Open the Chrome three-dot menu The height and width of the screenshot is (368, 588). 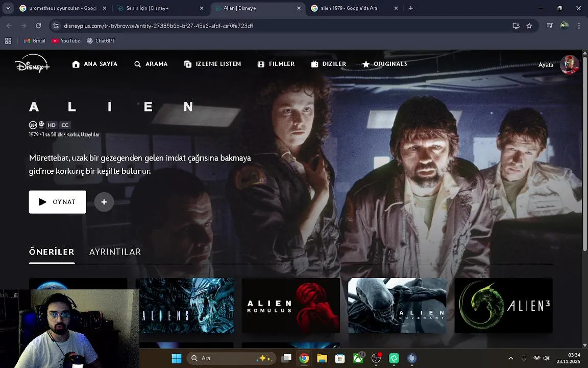[579, 26]
